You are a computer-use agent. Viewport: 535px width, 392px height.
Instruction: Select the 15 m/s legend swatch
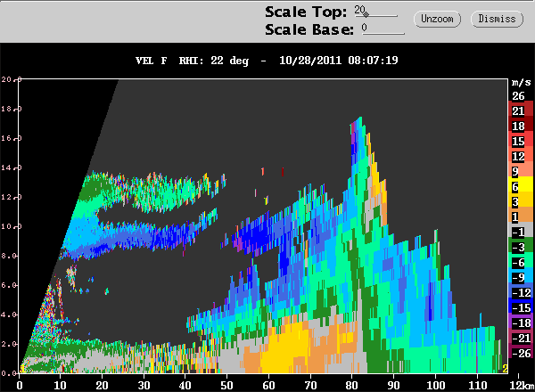[x=521, y=141]
